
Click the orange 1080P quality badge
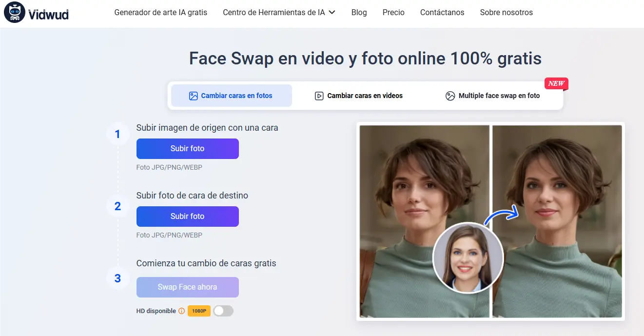click(x=198, y=311)
